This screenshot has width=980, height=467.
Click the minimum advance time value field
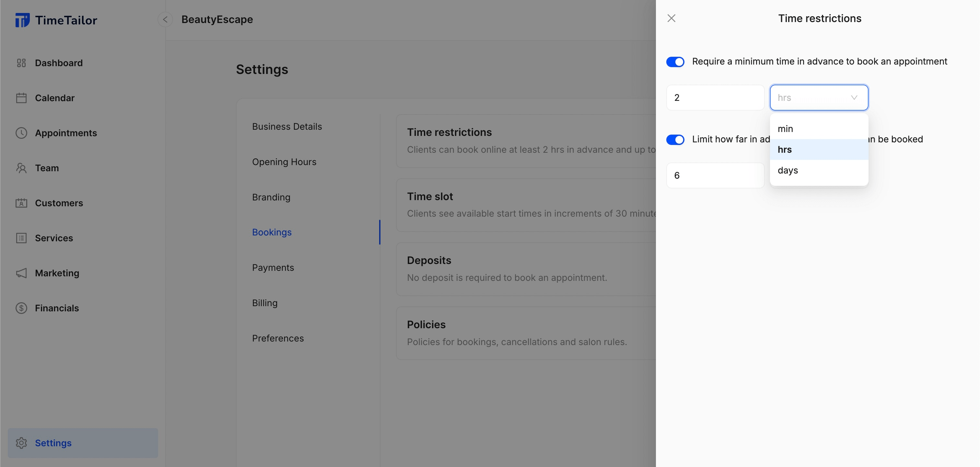click(x=715, y=97)
